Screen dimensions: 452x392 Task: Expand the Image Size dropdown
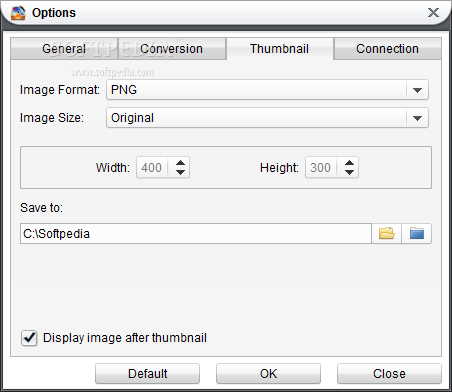[x=267, y=118]
